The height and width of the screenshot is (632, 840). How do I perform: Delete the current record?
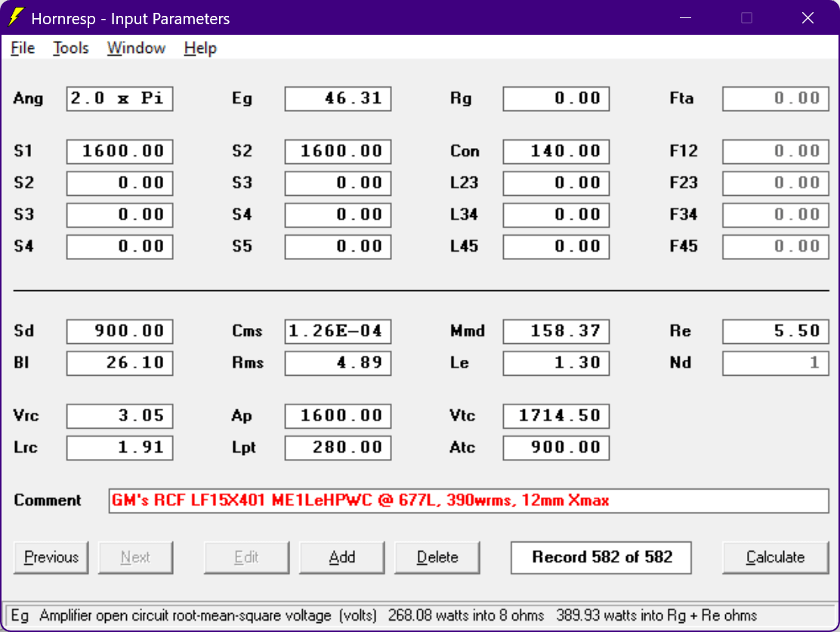pyautogui.click(x=437, y=557)
